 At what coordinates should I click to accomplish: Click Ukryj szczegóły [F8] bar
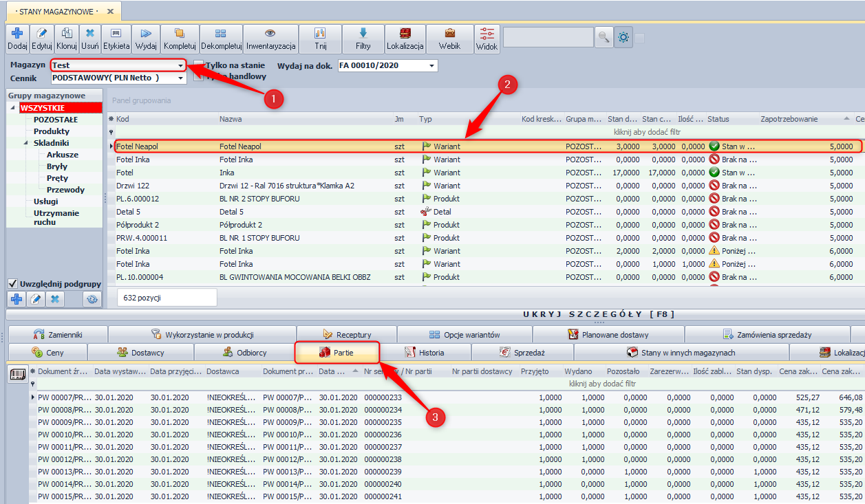[x=598, y=314]
